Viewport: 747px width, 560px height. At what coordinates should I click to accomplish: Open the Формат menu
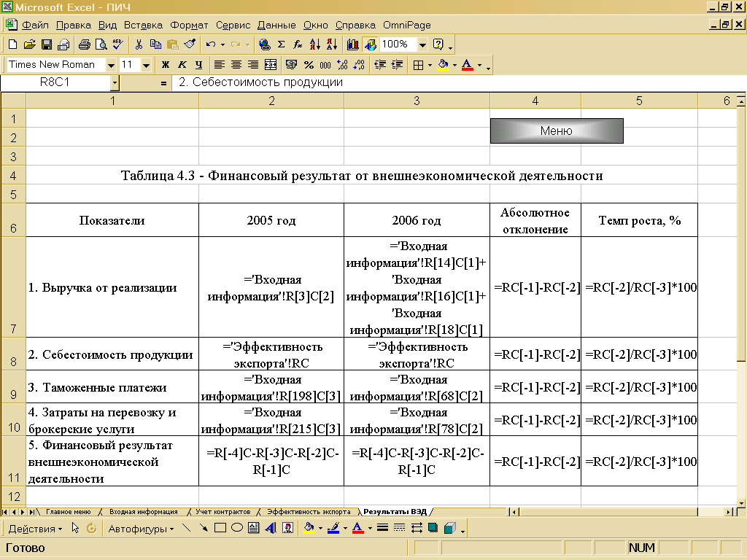click(189, 25)
